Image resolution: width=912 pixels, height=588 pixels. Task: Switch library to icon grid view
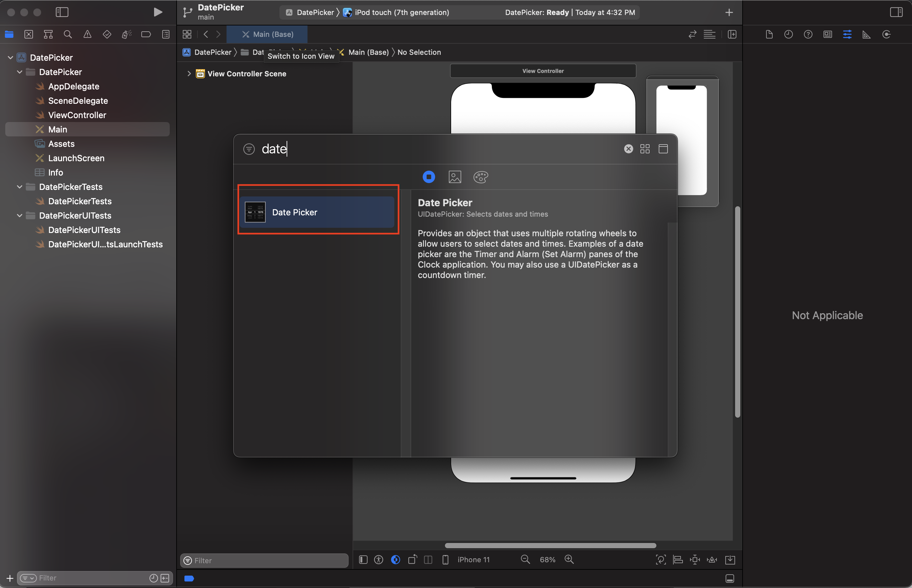(x=645, y=148)
